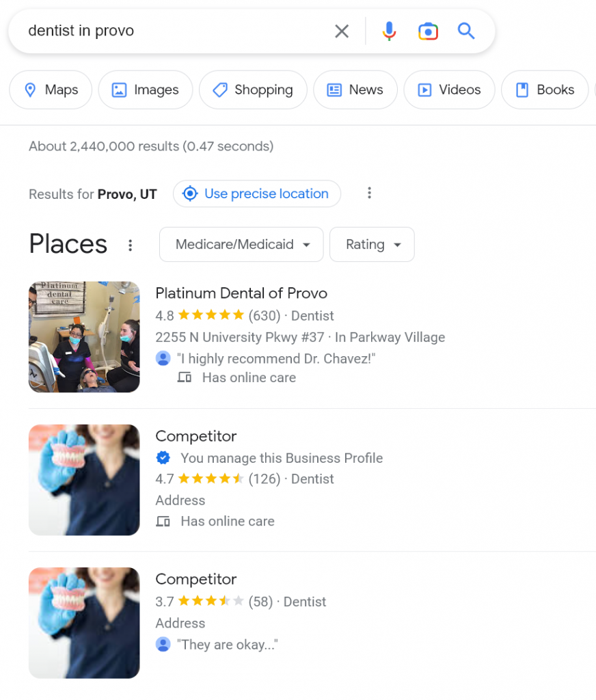
Task: Open the Competitor listing rated 3.7
Action: [x=196, y=579]
